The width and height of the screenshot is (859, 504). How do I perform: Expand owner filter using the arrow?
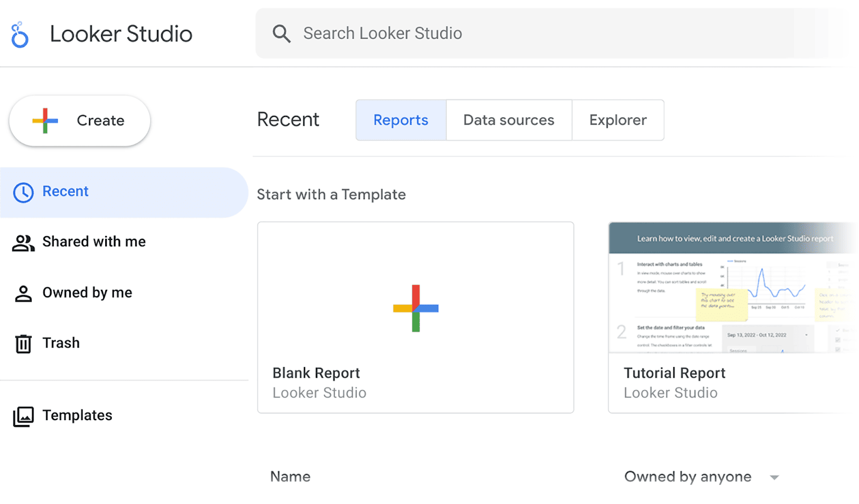[x=774, y=477]
